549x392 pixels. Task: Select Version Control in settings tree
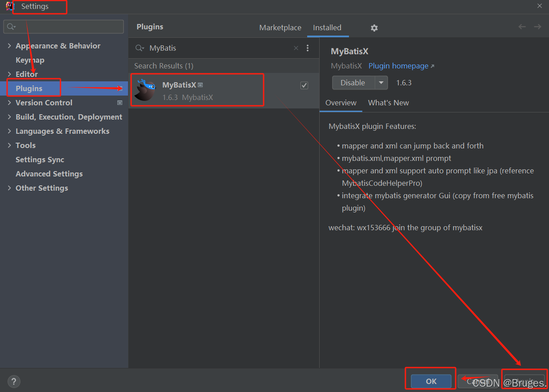44,103
